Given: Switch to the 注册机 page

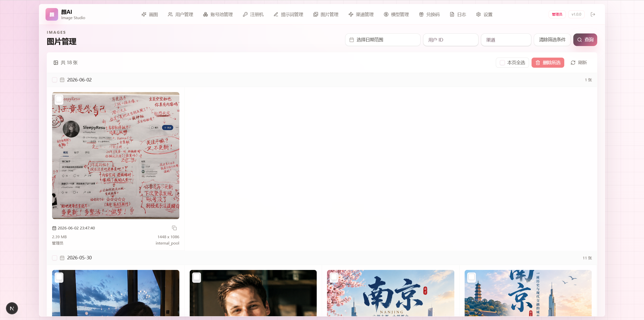Looking at the screenshot, I should [253, 14].
